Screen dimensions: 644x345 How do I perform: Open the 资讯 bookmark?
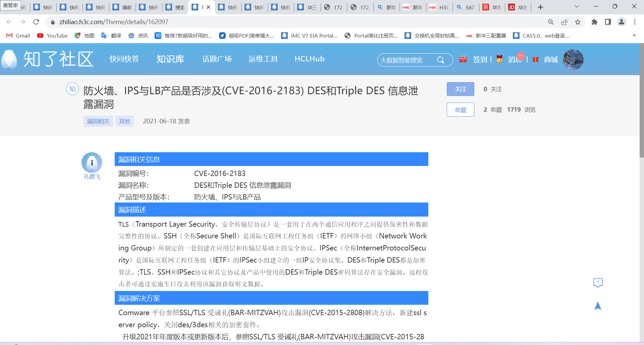coord(138,36)
